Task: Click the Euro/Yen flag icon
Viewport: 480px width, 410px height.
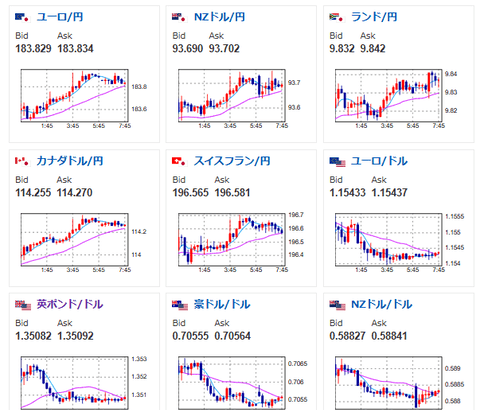Action: [x=22, y=17]
